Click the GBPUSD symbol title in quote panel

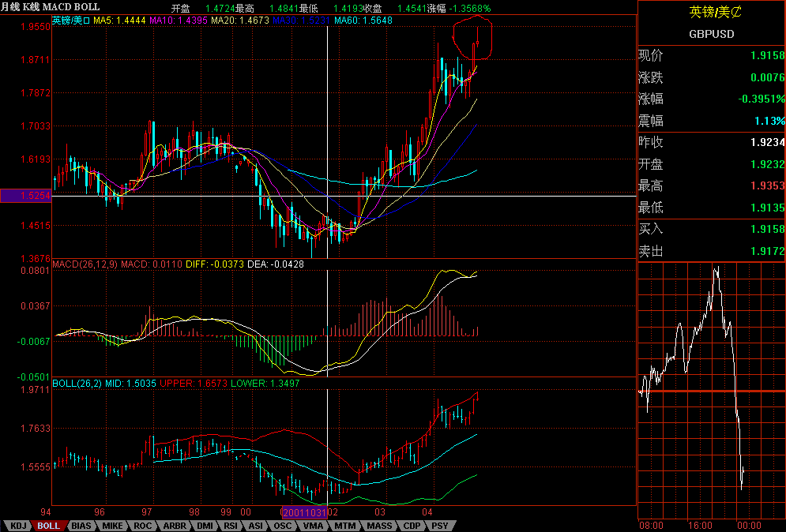tap(711, 34)
